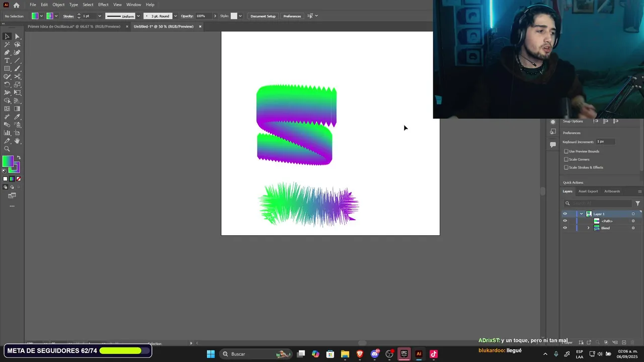
Task: Select the Type tool
Action: [x=7, y=60]
